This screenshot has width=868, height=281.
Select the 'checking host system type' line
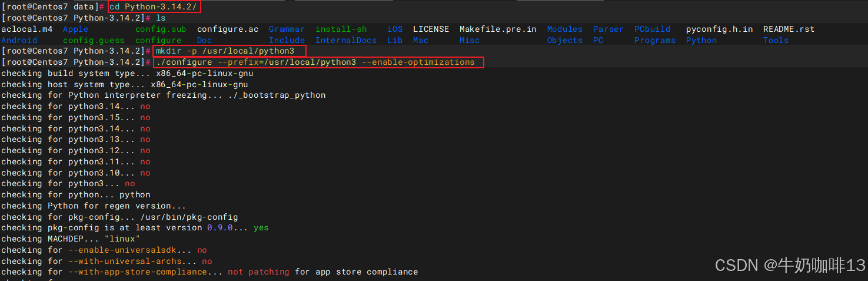[x=125, y=84]
